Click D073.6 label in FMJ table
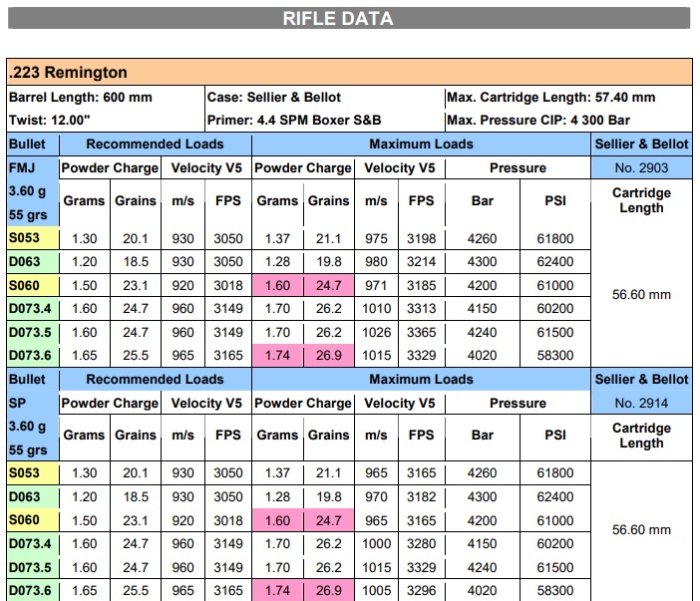The image size is (700, 601). pyautogui.click(x=30, y=356)
